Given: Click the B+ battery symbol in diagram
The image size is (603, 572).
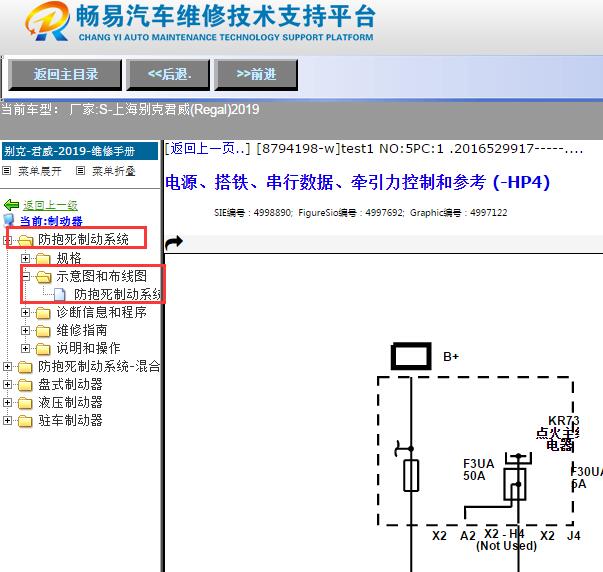Looking at the screenshot, I should pyautogui.click(x=411, y=356).
